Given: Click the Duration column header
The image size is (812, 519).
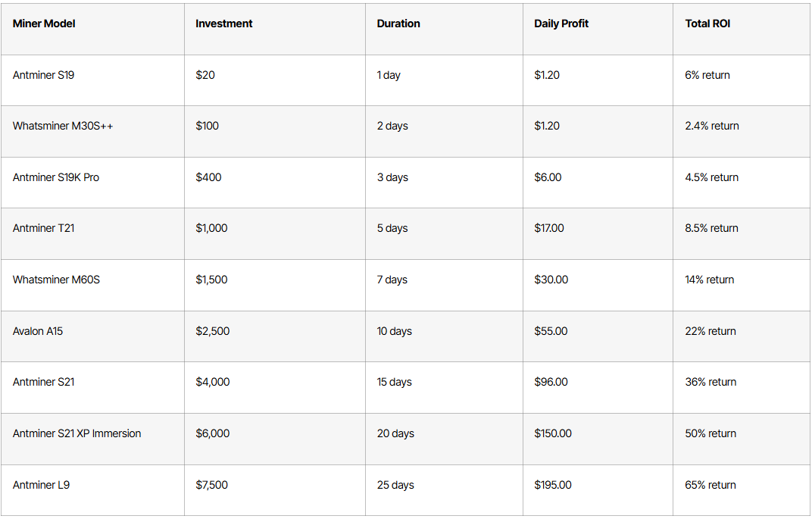Looking at the screenshot, I should coord(398,23).
